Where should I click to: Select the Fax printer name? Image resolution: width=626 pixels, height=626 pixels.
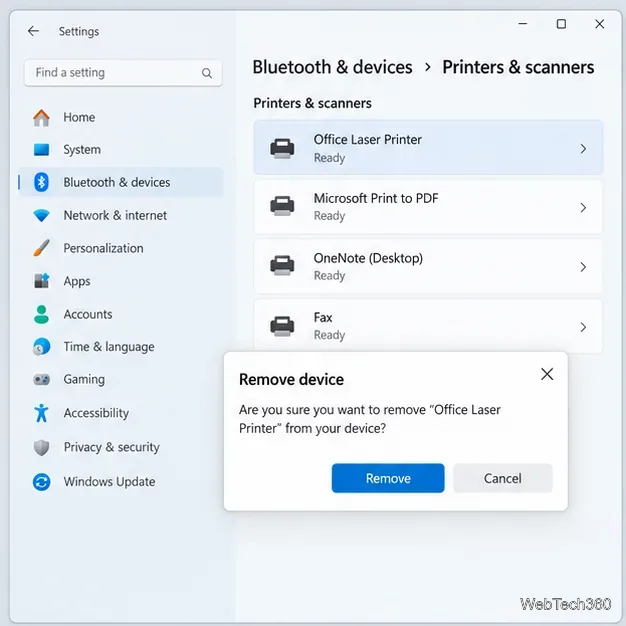pyautogui.click(x=323, y=318)
